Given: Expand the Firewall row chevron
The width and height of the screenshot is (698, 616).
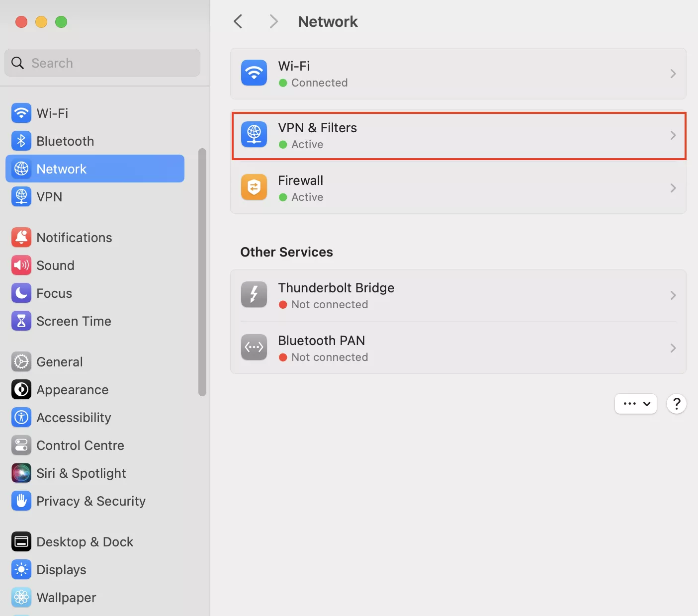Looking at the screenshot, I should 673,188.
